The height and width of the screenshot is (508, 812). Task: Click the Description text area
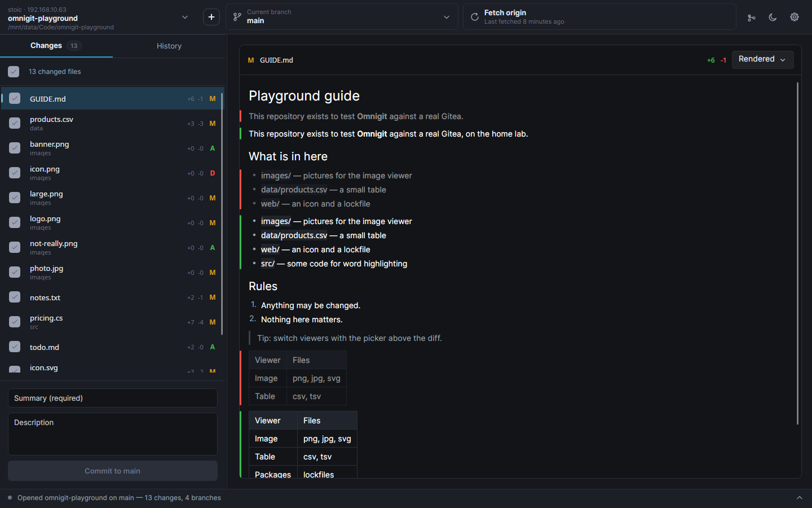pos(113,434)
